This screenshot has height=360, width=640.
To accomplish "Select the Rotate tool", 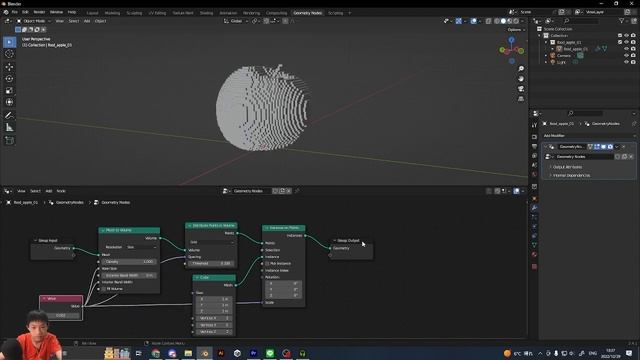I will (9, 78).
